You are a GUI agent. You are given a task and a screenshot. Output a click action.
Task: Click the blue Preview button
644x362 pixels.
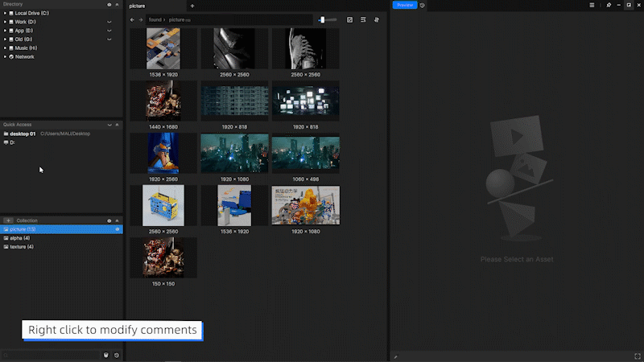404,5
